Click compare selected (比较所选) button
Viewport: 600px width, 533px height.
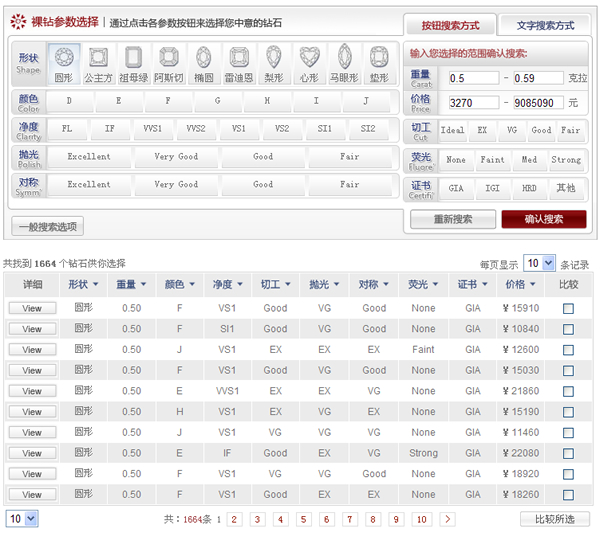[x=554, y=519]
